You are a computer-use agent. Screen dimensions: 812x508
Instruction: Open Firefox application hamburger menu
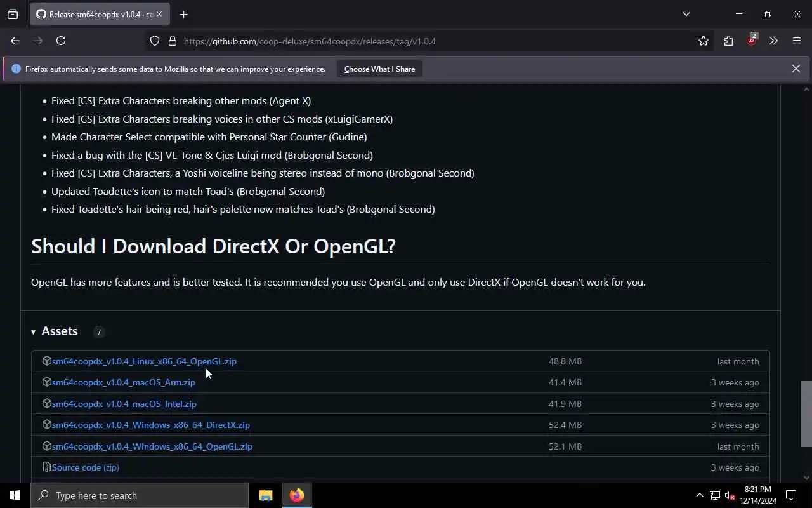click(x=797, y=41)
